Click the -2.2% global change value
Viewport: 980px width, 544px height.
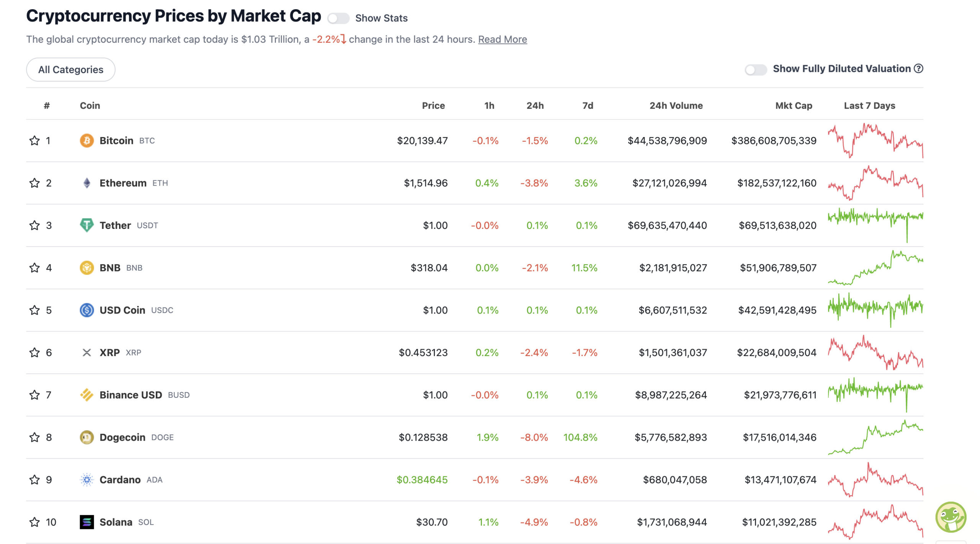[326, 39]
